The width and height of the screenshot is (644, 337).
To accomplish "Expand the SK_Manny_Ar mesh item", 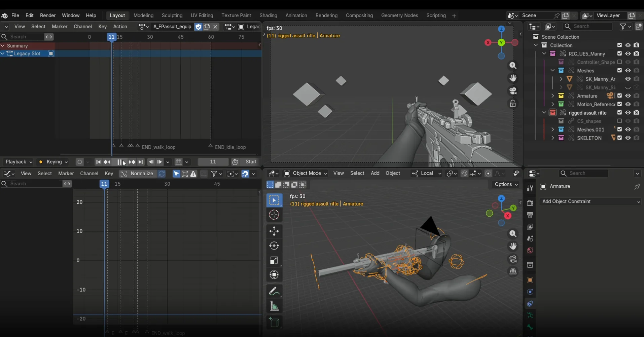I will tap(561, 79).
